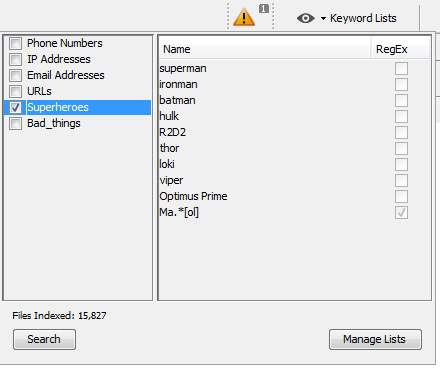This screenshot has height=371, width=440.
Task: Click the RegEx column header
Action: (401, 49)
